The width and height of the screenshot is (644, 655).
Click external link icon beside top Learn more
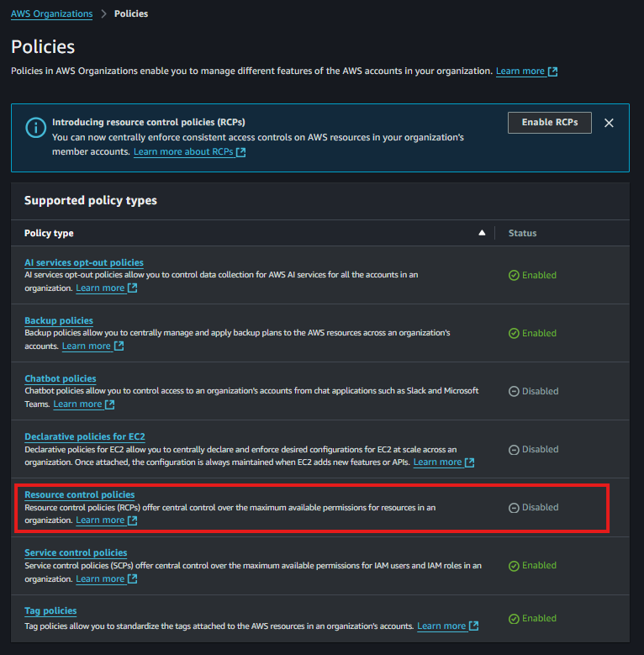click(x=552, y=71)
